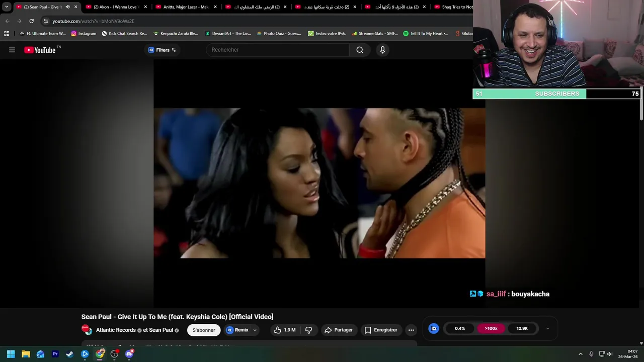644x362 pixels.
Task: Click the 12.9K vidIQ stat pill
Action: tap(522, 328)
